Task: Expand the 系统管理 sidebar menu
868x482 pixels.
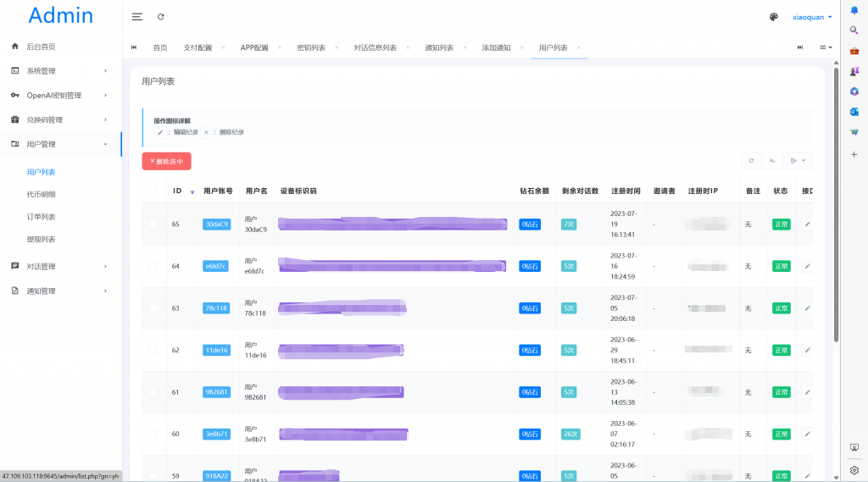Action: (60, 71)
